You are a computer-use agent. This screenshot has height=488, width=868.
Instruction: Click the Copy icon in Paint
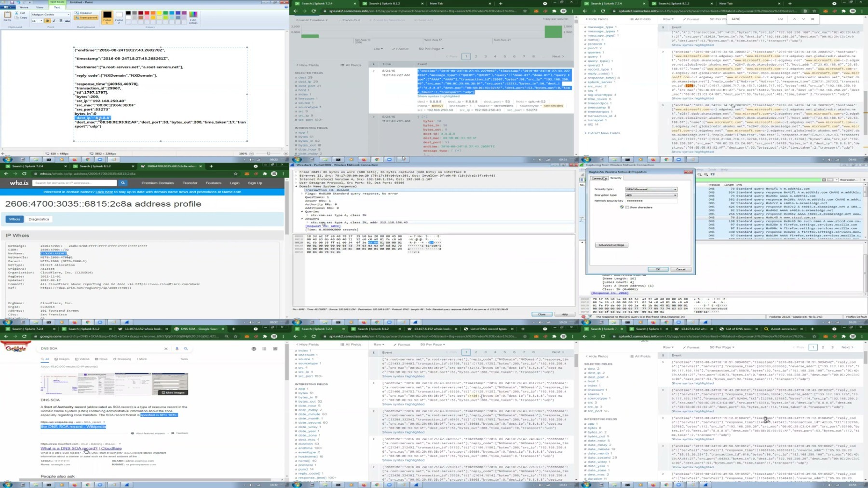tap(21, 17)
